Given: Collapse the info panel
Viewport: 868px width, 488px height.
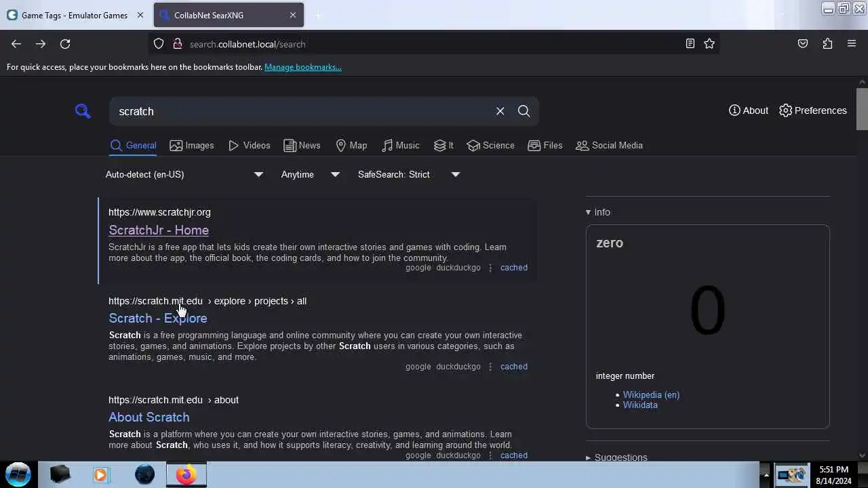Looking at the screenshot, I should pyautogui.click(x=597, y=212).
